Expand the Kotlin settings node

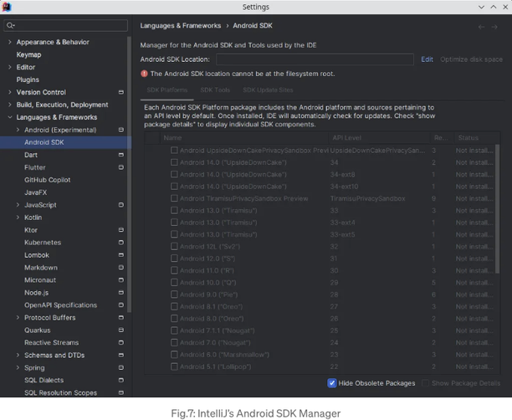[x=18, y=218]
